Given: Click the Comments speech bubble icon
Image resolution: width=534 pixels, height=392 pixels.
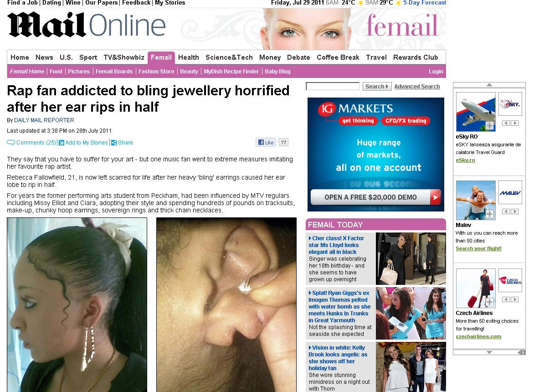Looking at the screenshot, I should (x=11, y=143).
